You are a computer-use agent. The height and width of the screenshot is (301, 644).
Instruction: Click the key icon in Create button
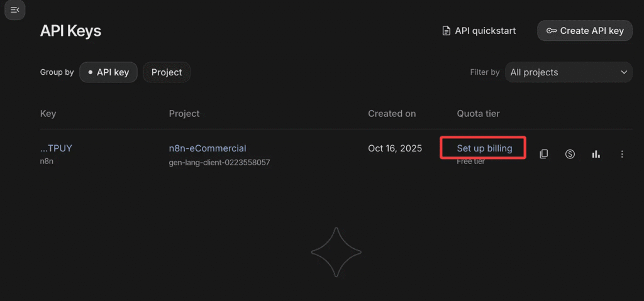[552, 31]
